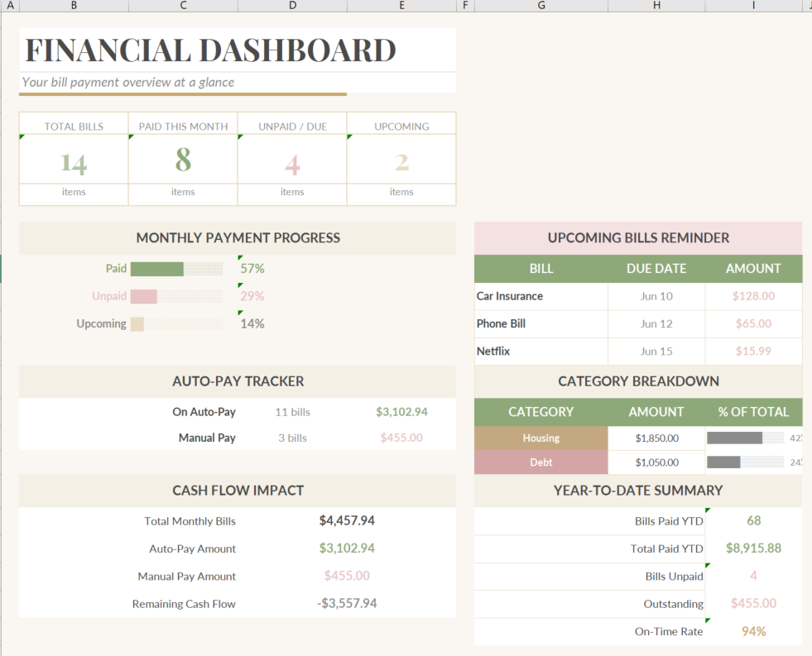
Task: Select column D header
Action: [292, 5]
